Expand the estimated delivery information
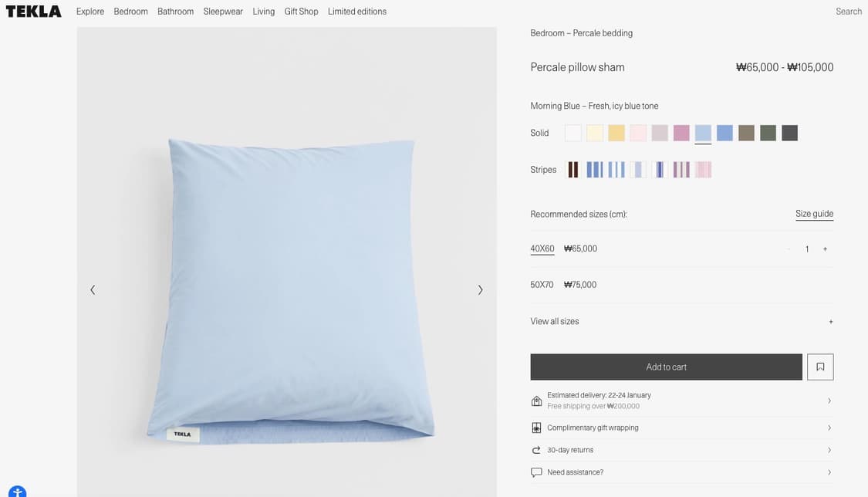 (829, 401)
